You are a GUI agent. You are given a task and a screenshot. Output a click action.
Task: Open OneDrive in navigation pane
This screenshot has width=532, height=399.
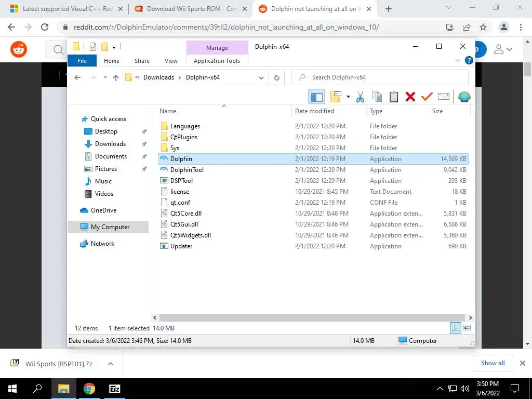tap(103, 210)
